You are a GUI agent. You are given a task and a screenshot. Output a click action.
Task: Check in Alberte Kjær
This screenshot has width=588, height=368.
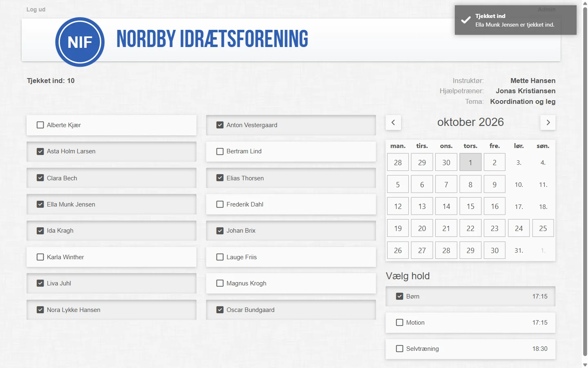pos(111,125)
